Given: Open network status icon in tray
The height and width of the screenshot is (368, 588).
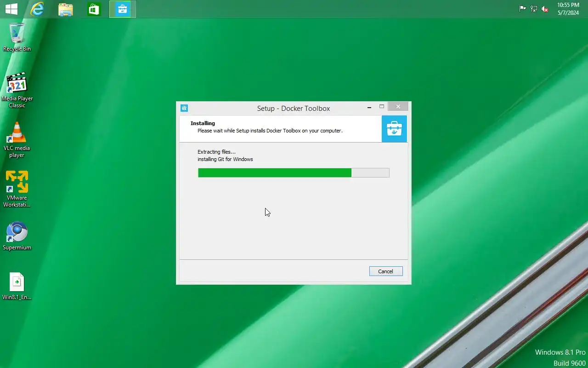Looking at the screenshot, I should tap(534, 9).
